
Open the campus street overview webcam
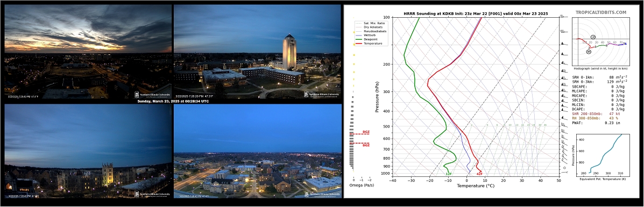point(258,151)
